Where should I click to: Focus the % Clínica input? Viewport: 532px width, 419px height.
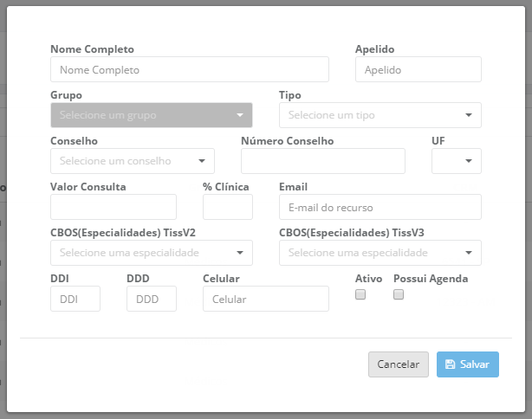coord(228,207)
